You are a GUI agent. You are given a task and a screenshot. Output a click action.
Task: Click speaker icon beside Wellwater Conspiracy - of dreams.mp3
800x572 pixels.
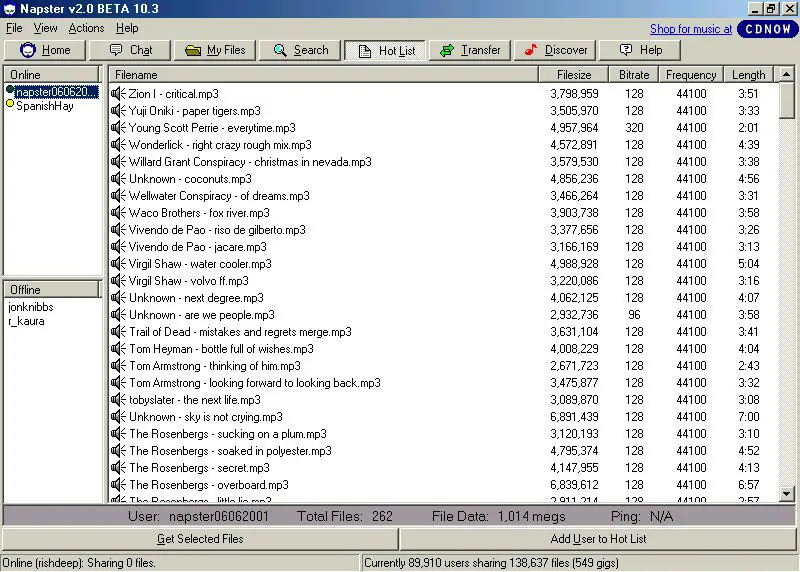118,195
